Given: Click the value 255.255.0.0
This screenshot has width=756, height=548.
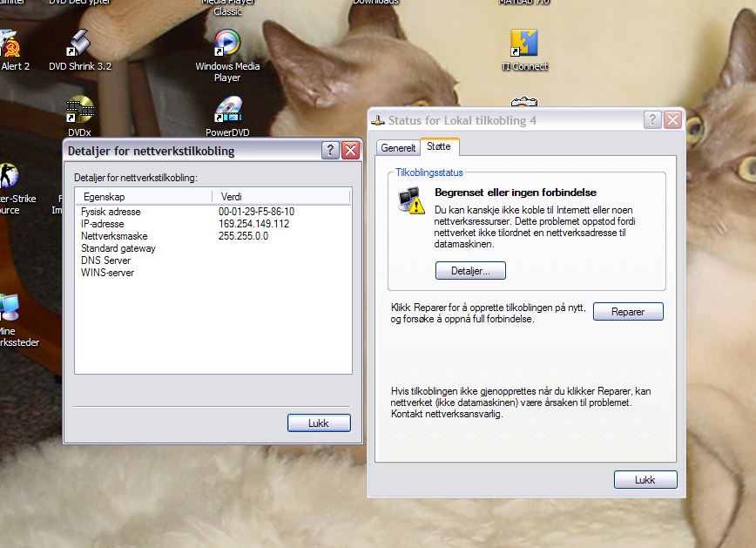Looking at the screenshot, I should click(x=244, y=236).
